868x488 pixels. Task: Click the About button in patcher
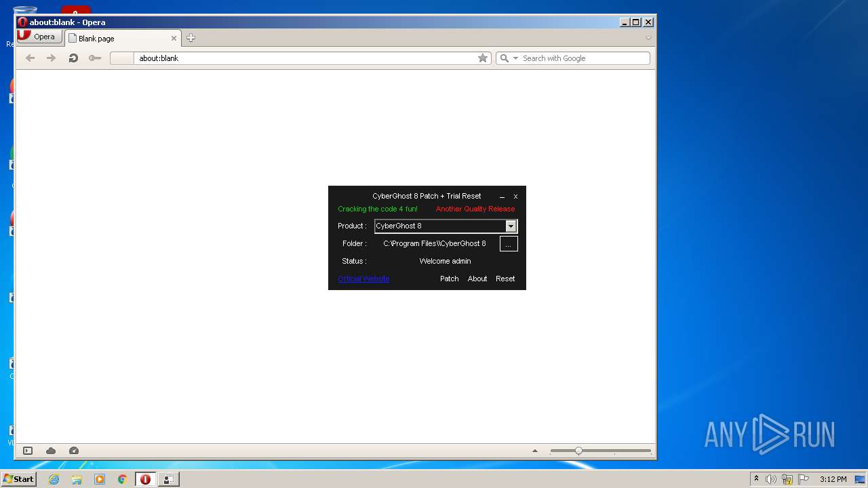tap(477, 279)
